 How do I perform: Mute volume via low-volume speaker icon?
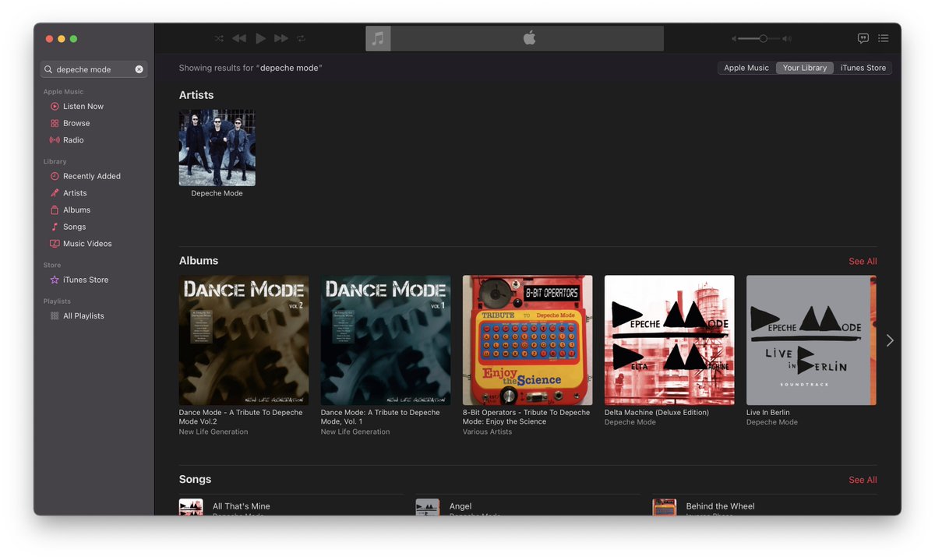[734, 38]
